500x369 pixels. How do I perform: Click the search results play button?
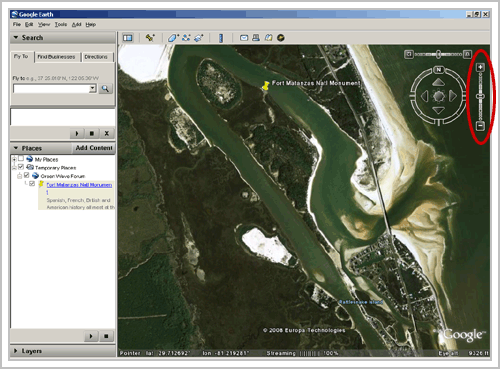point(77,133)
